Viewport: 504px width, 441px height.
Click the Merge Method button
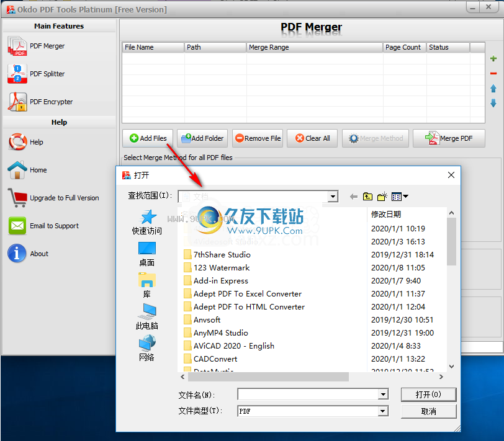376,138
